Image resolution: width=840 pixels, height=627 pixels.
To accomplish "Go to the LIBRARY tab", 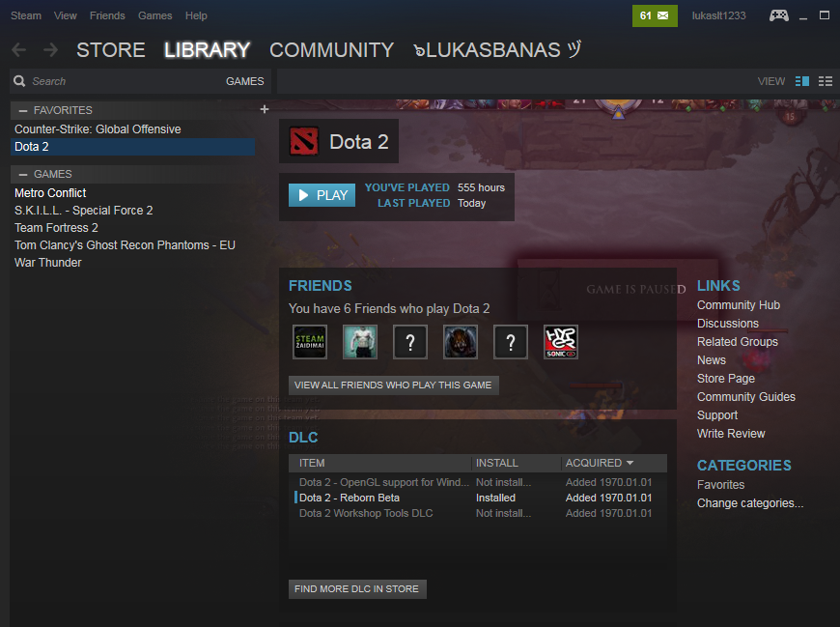I will (x=207, y=50).
